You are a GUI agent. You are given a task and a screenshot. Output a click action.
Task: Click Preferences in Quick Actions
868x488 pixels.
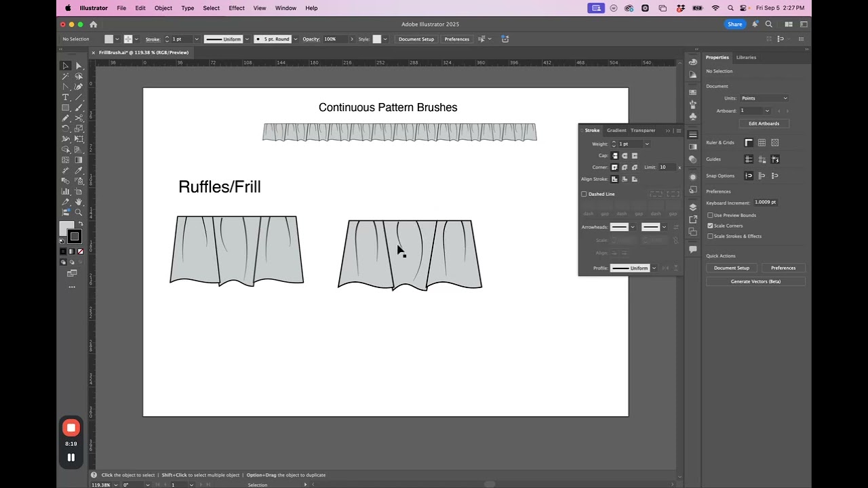point(783,268)
